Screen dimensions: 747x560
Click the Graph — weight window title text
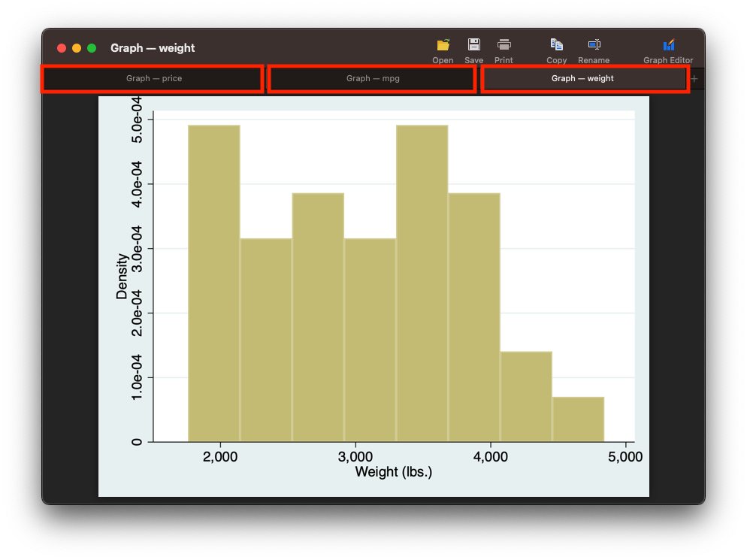tap(153, 48)
